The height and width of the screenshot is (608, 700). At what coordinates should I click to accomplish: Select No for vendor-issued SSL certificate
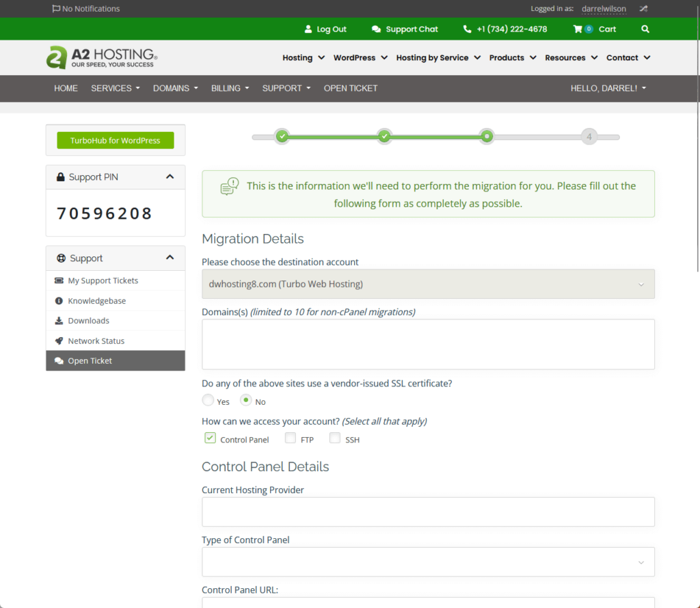(245, 400)
